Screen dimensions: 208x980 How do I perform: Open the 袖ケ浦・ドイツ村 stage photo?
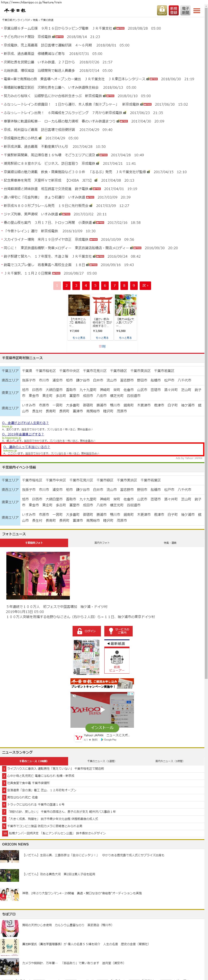click(x=38, y=576)
